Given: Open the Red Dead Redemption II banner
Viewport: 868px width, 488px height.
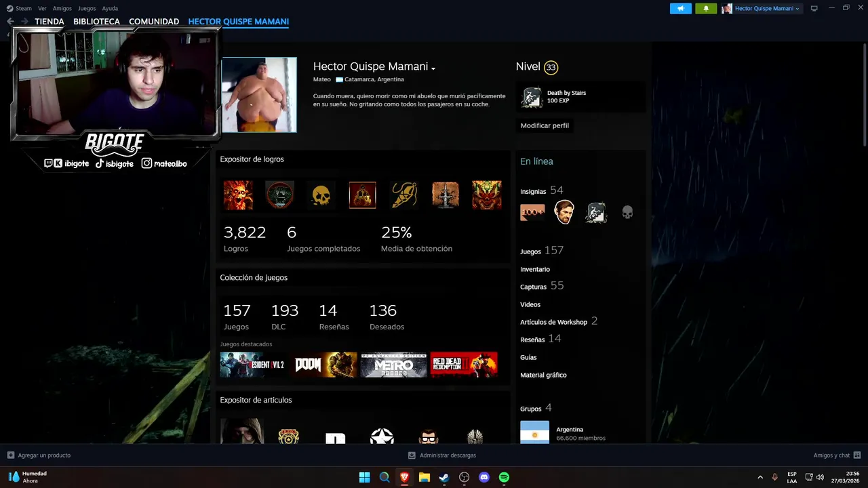Looking at the screenshot, I should [464, 365].
